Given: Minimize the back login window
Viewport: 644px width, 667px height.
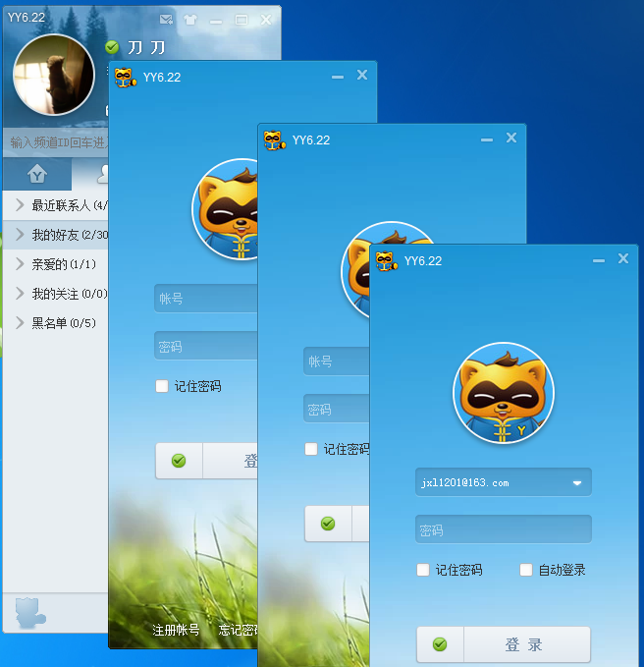Looking at the screenshot, I should click(x=338, y=77).
